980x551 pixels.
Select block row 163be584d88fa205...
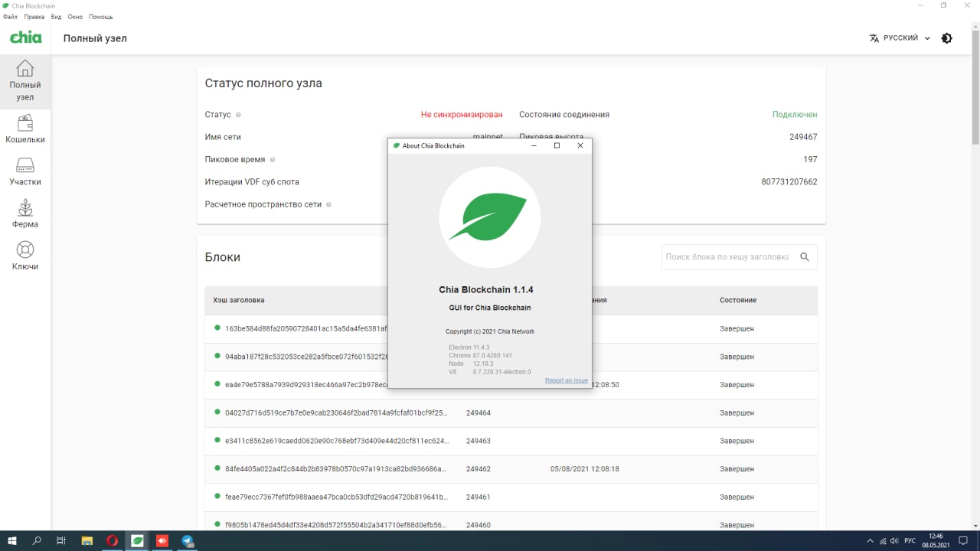pos(511,328)
